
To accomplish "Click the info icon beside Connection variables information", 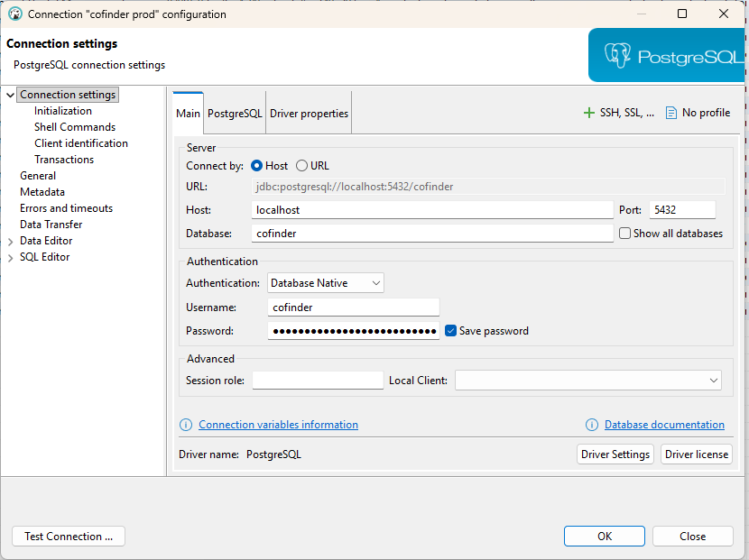I will (x=187, y=424).
